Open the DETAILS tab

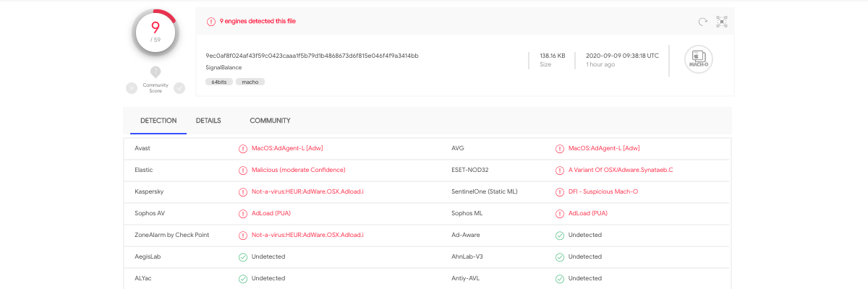point(208,121)
